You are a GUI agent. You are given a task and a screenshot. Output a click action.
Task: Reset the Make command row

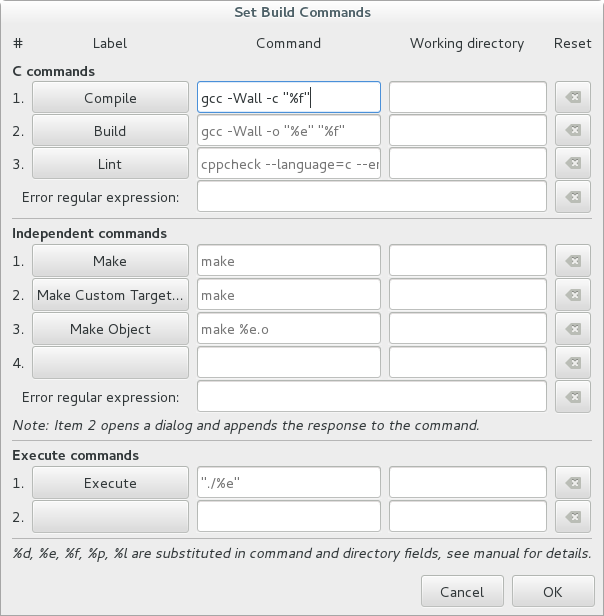point(573,261)
